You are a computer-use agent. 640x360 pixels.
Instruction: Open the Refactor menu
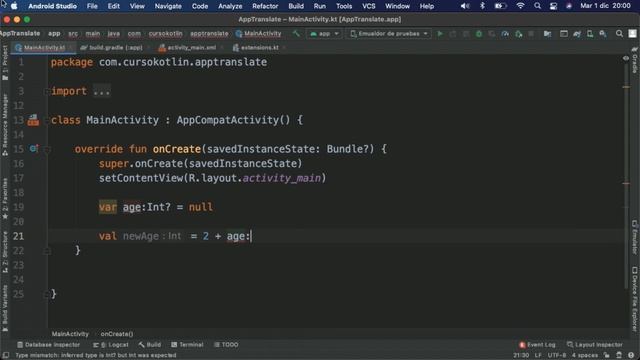click(x=265, y=6)
